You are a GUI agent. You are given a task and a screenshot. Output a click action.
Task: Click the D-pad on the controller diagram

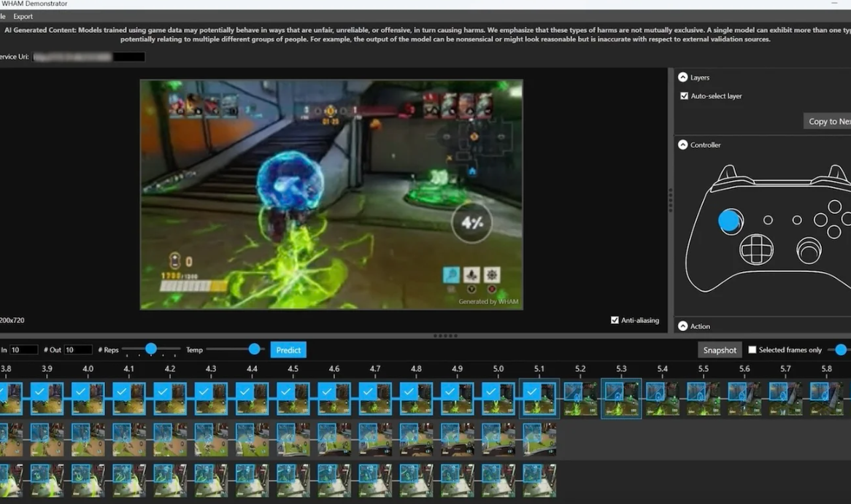[x=757, y=249]
